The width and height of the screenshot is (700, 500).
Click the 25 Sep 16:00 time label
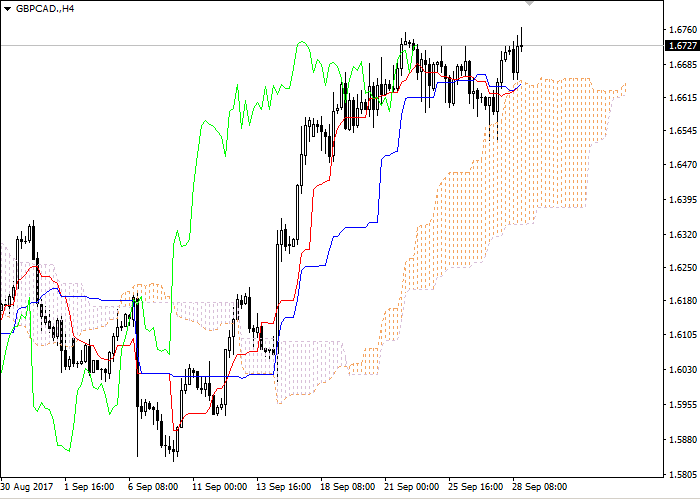475,487
